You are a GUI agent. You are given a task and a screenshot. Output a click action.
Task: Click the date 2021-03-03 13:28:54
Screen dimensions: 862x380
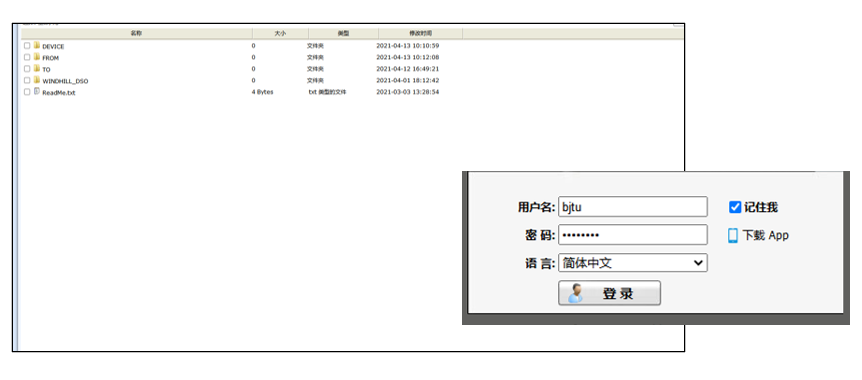click(407, 92)
